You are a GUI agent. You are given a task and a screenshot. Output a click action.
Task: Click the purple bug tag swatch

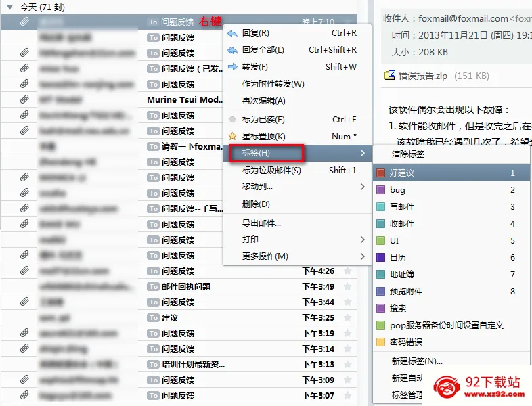click(x=380, y=190)
